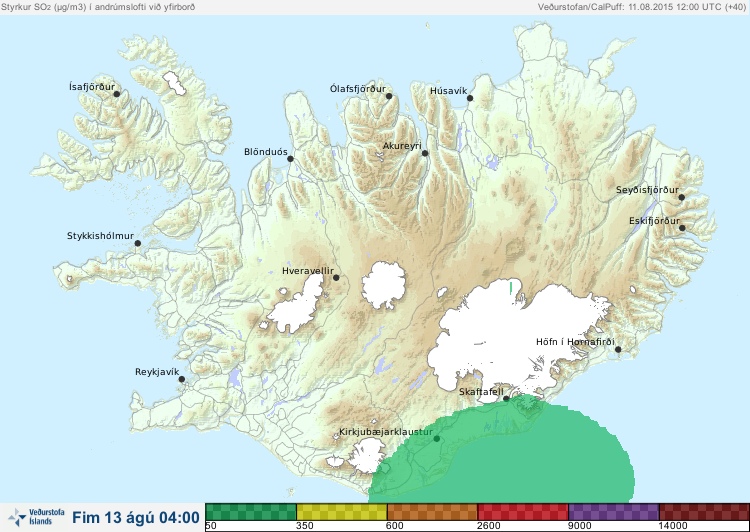
Task: Click the Ólafsfjörður marker dot
Action: pos(389,96)
